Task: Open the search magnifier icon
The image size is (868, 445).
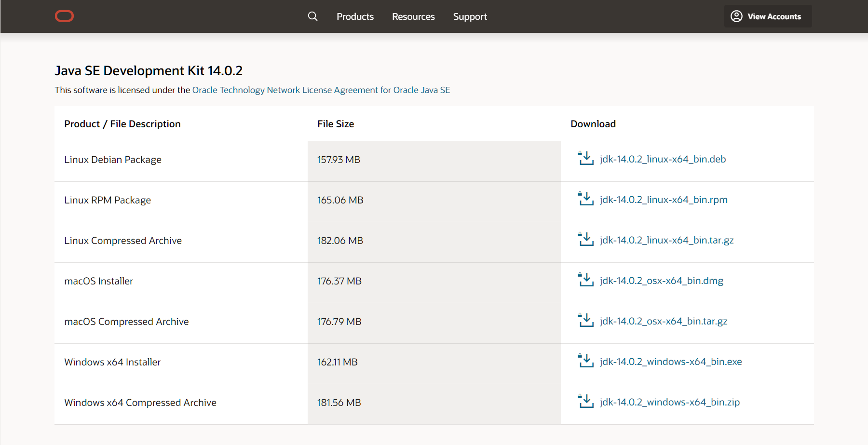Action: (312, 16)
